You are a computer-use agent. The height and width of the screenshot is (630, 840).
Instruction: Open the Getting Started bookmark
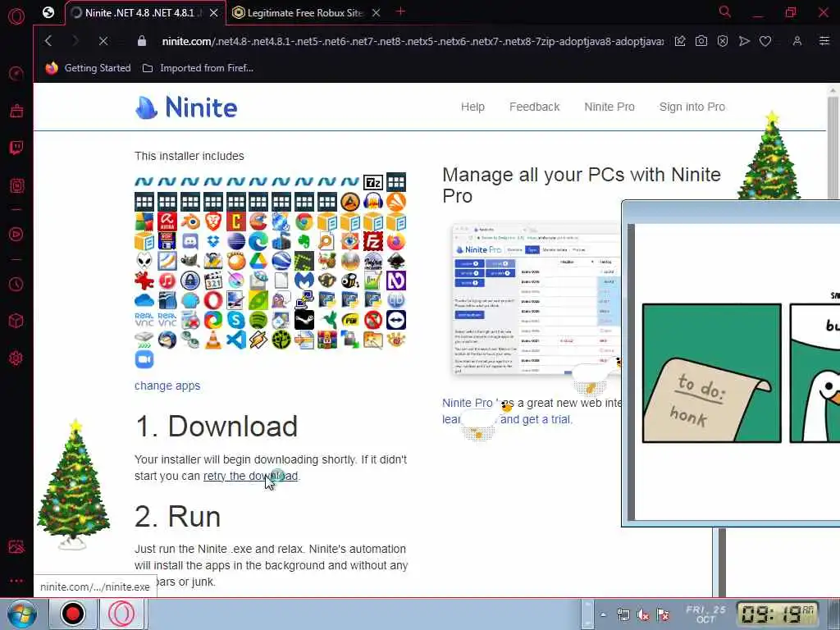[x=89, y=68]
